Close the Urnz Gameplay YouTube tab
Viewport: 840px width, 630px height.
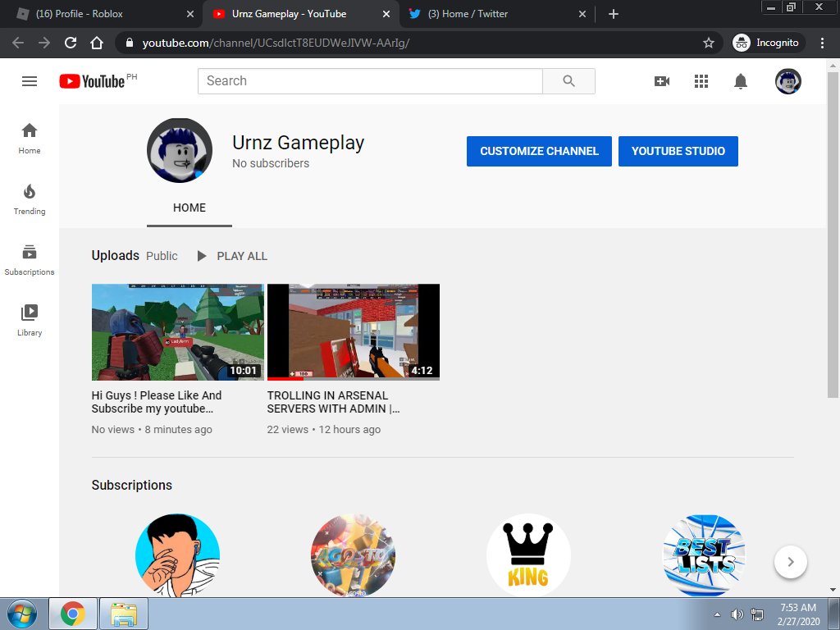(386, 14)
